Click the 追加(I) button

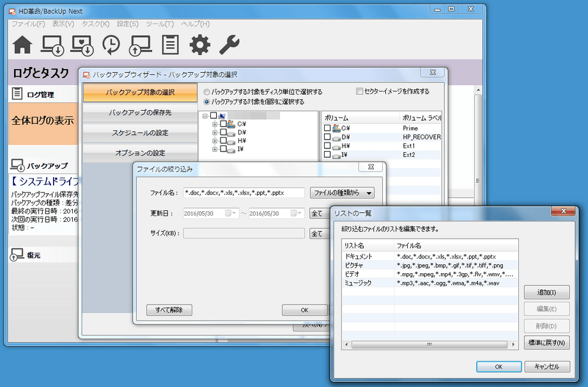click(546, 292)
